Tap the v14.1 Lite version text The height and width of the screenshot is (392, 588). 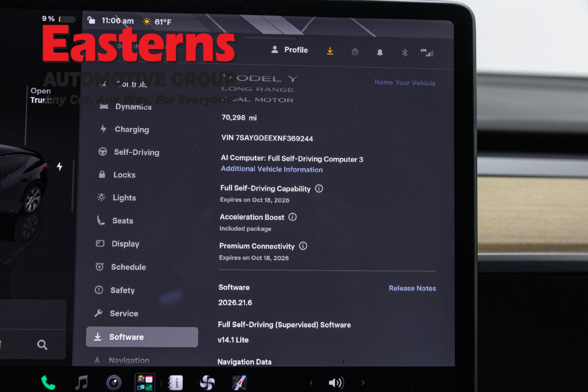click(233, 340)
